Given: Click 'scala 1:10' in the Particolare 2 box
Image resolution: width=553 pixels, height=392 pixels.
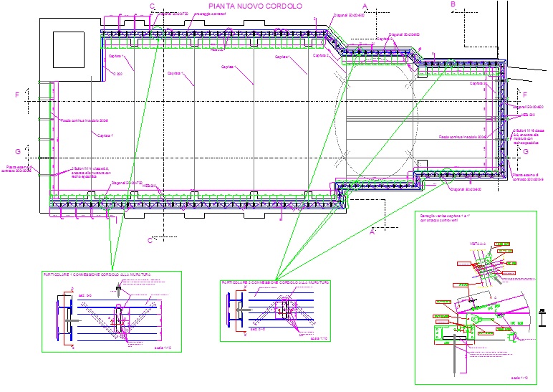Looking at the screenshot, I should point(319,339).
